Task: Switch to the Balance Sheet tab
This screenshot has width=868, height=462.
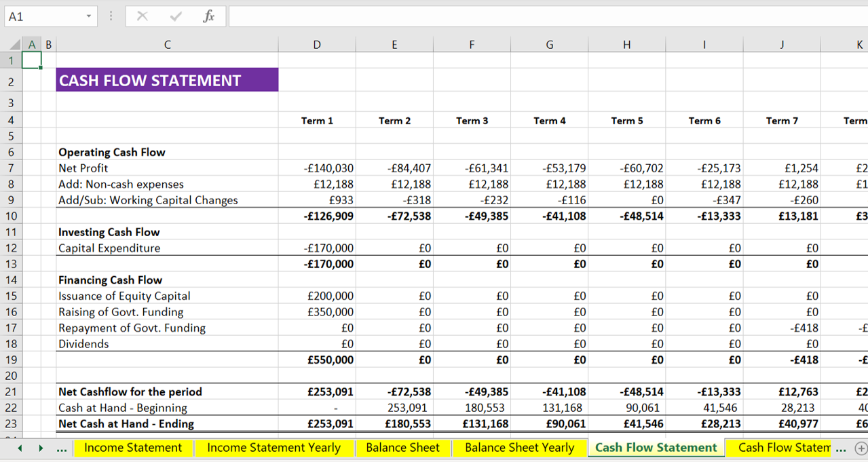Action: [x=402, y=448]
